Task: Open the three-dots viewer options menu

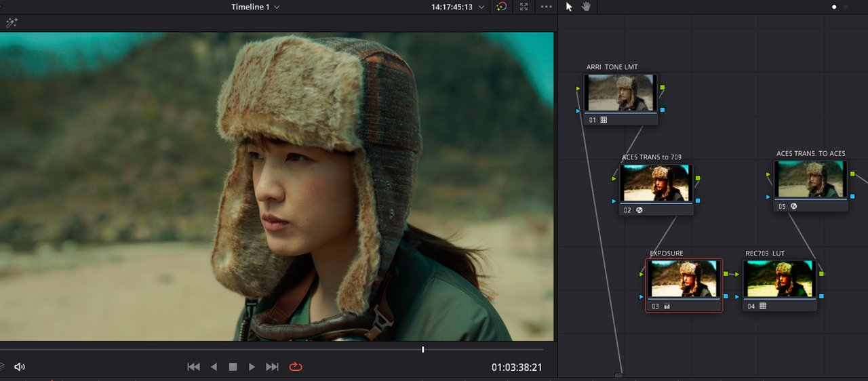Action: click(546, 7)
